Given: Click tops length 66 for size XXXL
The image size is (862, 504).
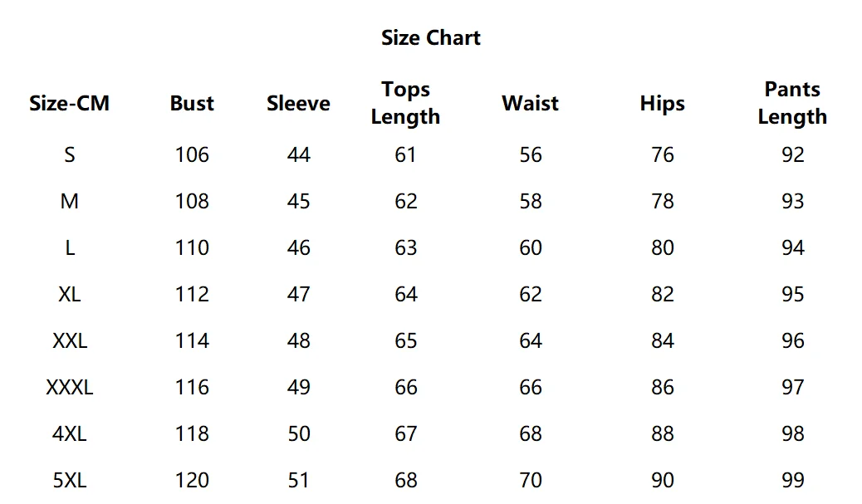Looking at the screenshot, I should (x=405, y=388).
